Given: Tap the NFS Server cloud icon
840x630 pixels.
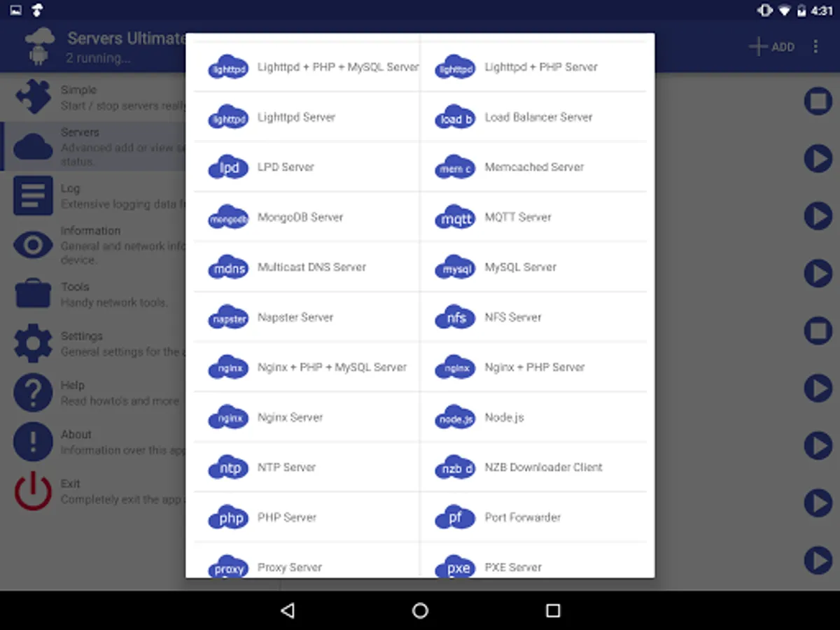Looking at the screenshot, I should pos(456,317).
